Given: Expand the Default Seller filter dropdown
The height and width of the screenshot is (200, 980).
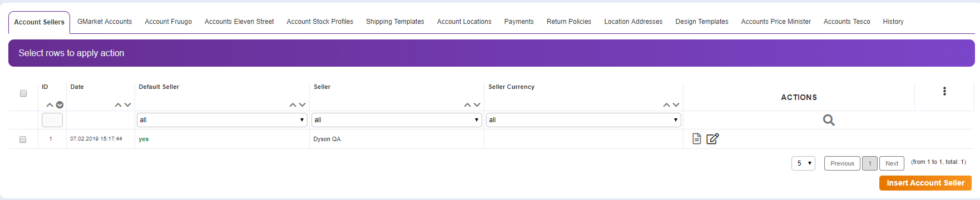Looking at the screenshot, I should coord(222,120).
